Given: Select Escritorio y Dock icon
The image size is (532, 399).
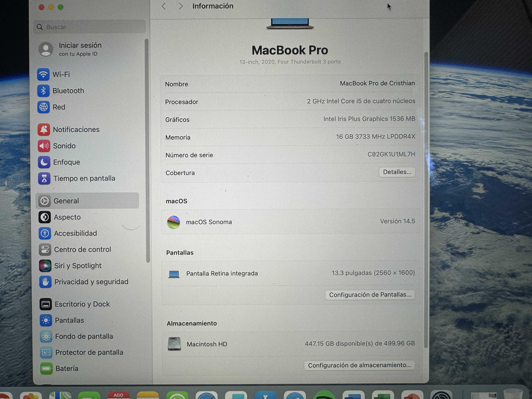Looking at the screenshot, I should [x=46, y=304].
